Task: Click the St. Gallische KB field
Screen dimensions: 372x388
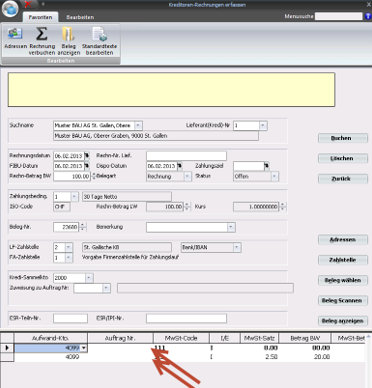Action: pos(127,247)
